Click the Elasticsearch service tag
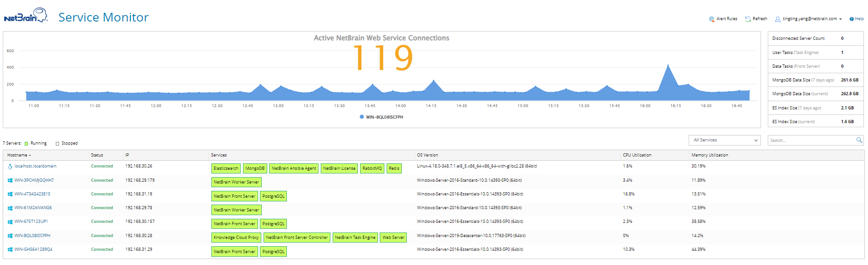This screenshot has width=868, height=265. click(x=226, y=168)
